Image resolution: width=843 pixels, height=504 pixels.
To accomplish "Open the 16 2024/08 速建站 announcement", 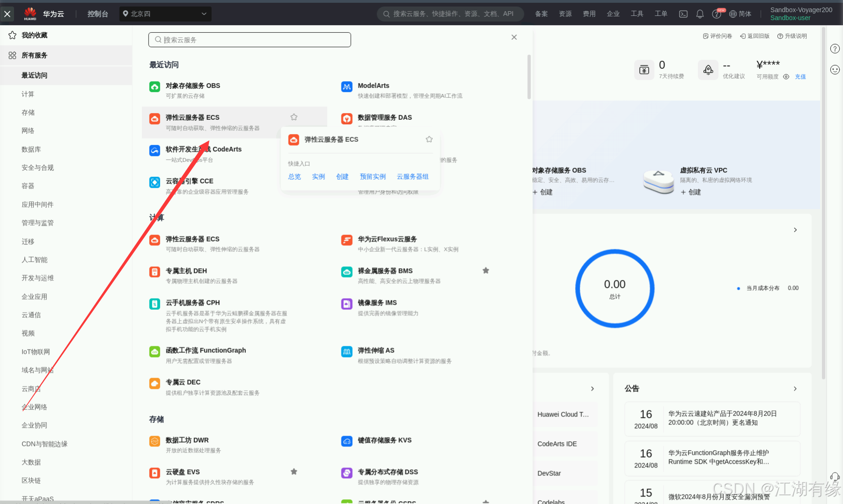I will [712, 419].
